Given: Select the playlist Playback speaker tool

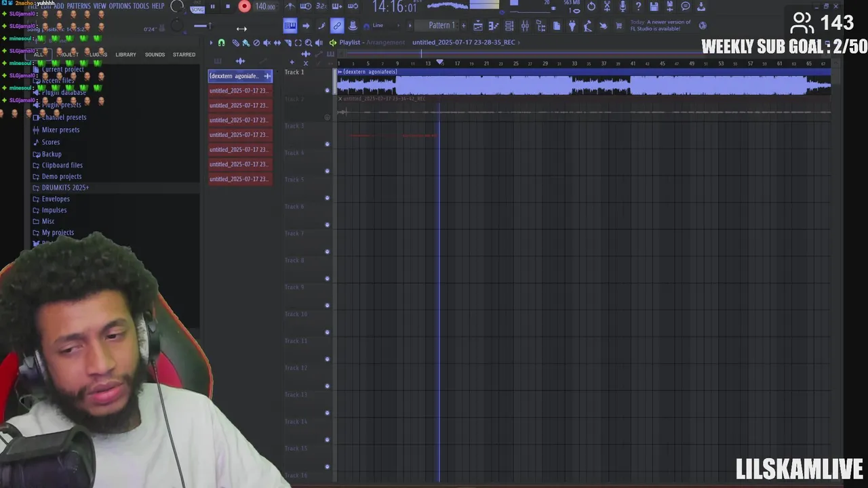Looking at the screenshot, I should (x=319, y=43).
